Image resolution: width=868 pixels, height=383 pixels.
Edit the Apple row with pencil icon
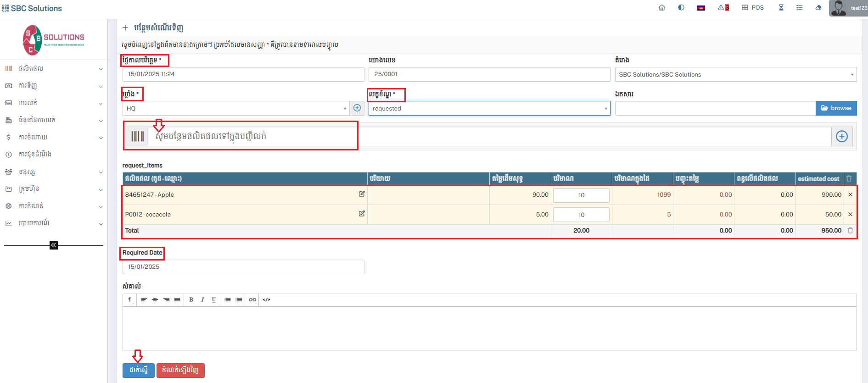pyautogui.click(x=362, y=194)
